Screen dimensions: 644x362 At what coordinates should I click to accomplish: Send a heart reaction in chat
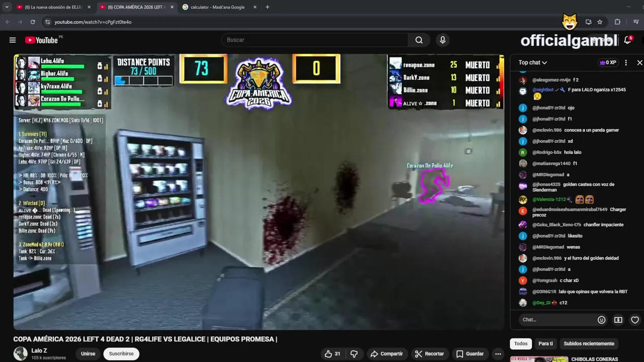pos(635,320)
